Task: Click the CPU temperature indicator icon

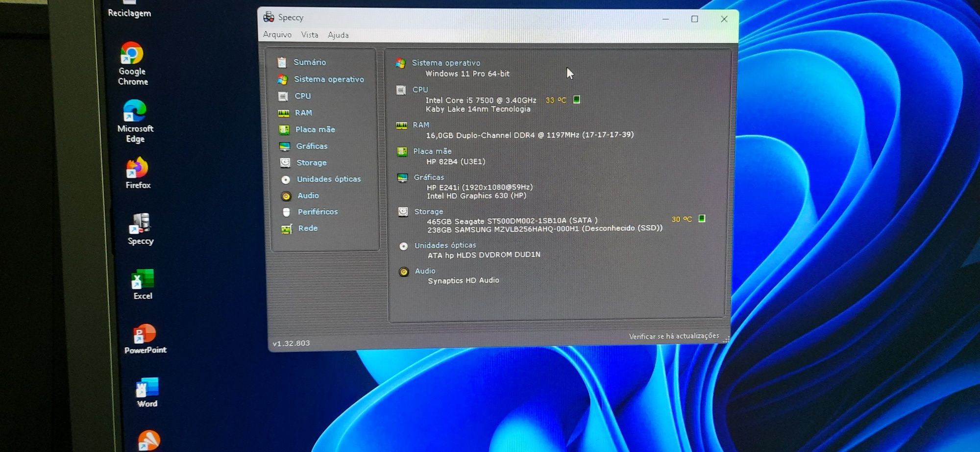Action: pyautogui.click(x=577, y=100)
